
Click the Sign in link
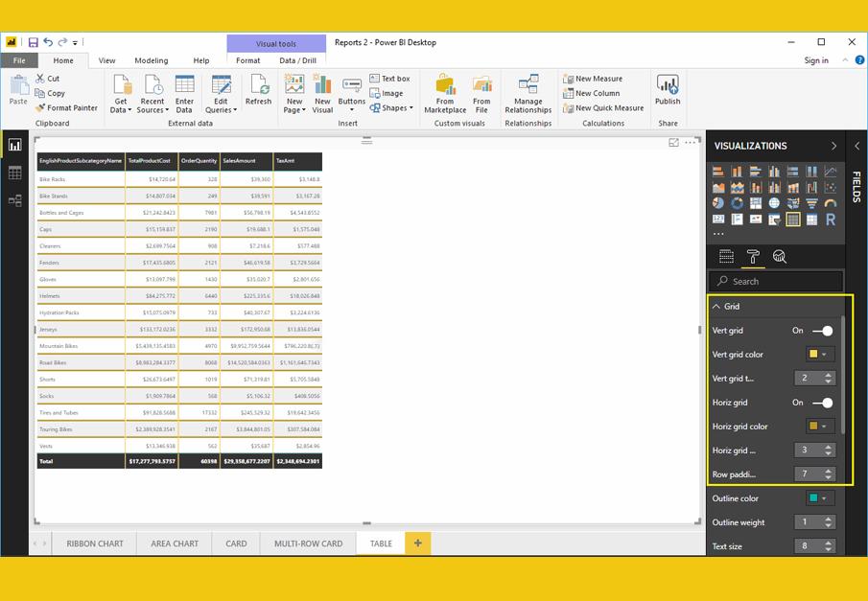816,60
